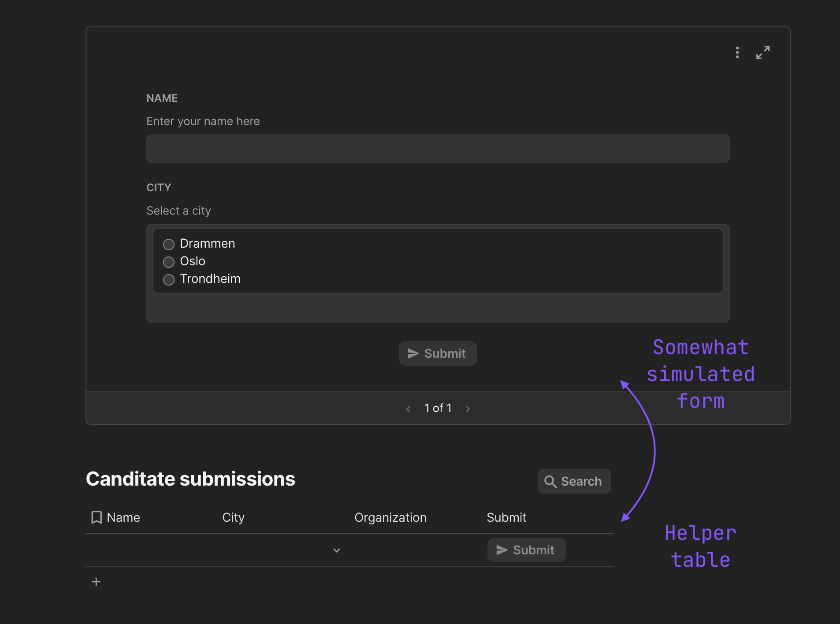Screen dimensions: 840x624
Task: Click the bookmark icon beside Name column
Action: pyautogui.click(x=96, y=517)
